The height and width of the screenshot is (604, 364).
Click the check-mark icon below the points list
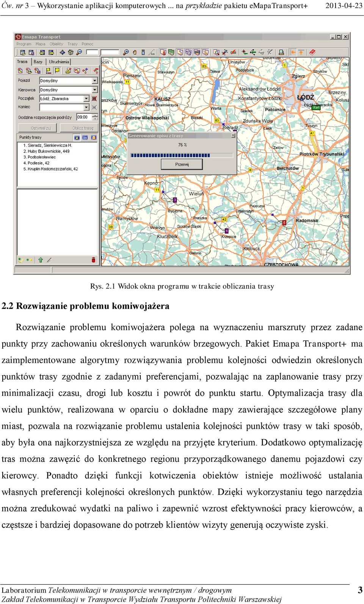tap(21, 260)
